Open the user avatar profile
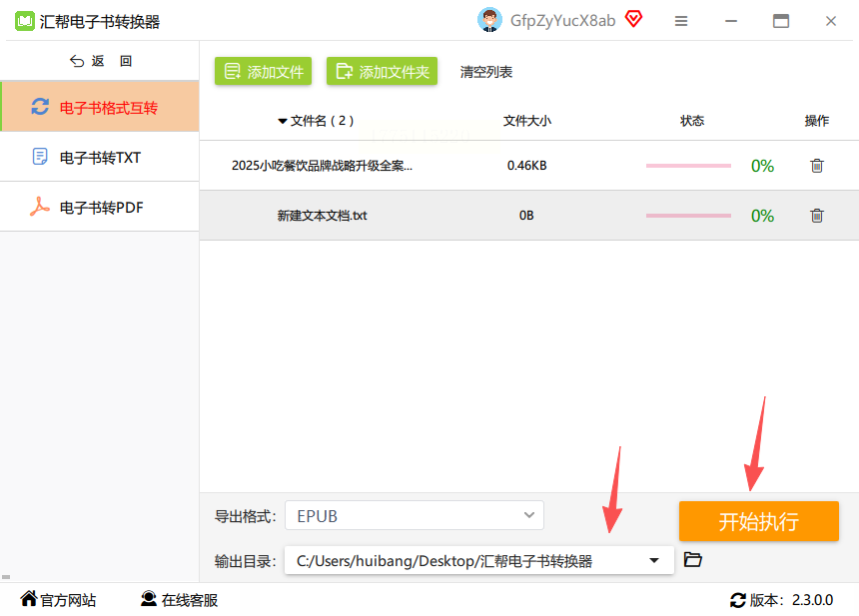859x616 pixels. (x=489, y=20)
